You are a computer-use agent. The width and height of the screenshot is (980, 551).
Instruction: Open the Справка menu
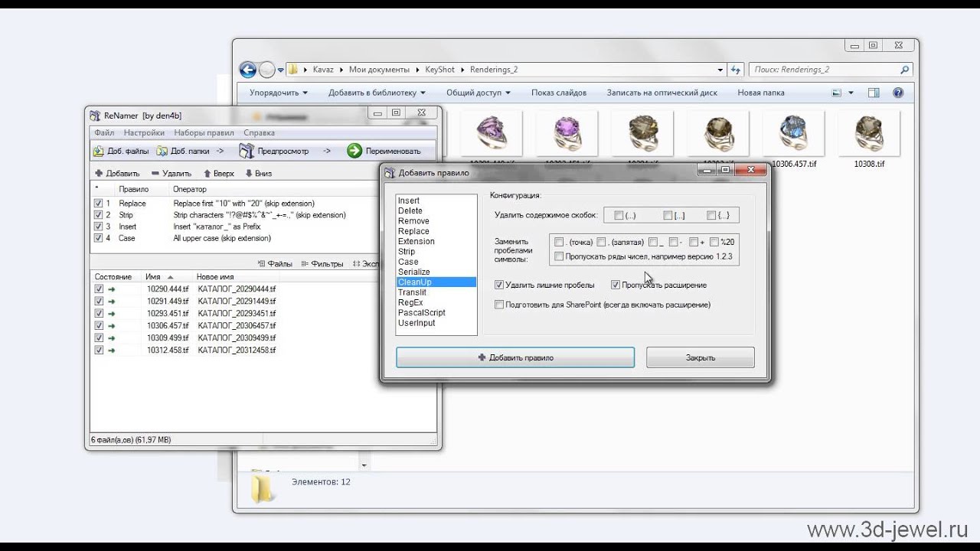(259, 132)
